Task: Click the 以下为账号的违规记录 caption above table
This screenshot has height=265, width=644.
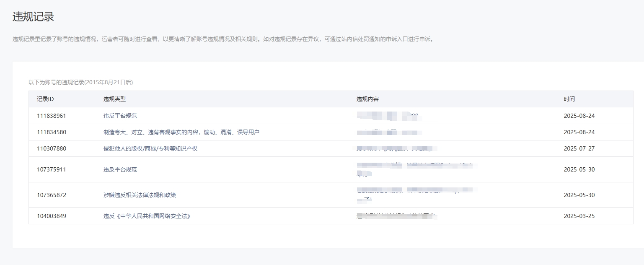Action: [x=80, y=82]
